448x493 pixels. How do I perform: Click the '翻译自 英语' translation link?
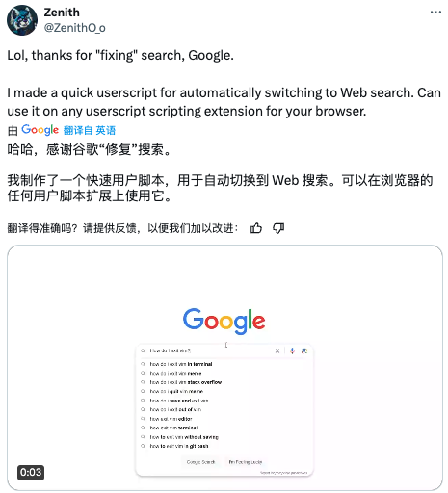[90, 130]
